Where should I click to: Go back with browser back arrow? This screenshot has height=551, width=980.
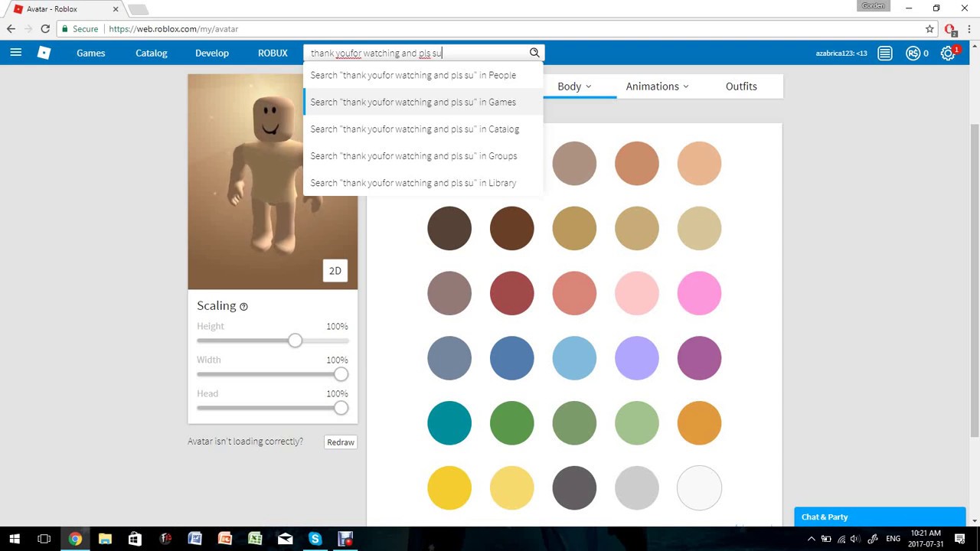(x=11, y=29)
